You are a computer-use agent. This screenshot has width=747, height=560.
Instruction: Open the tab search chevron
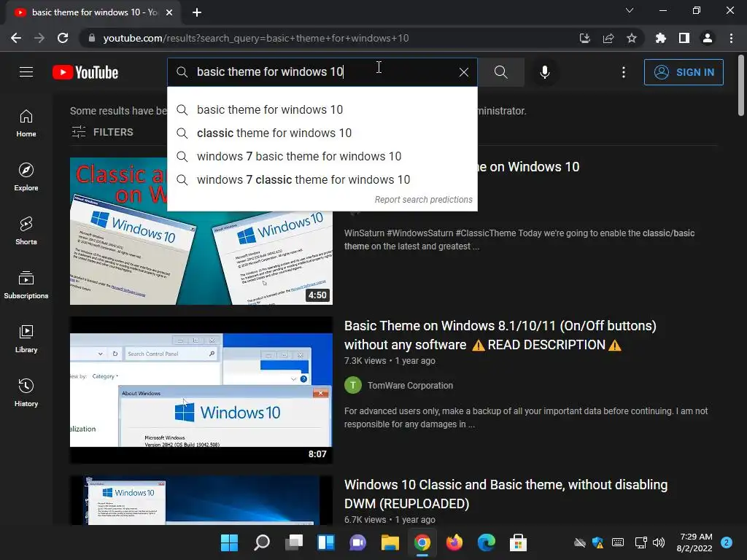[x=630, y=10]
